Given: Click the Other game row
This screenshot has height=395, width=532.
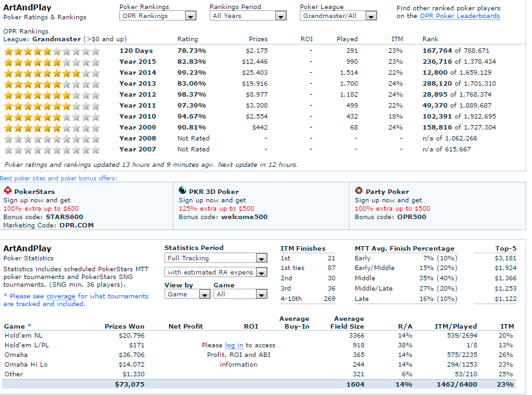Looking at the screenshot, I should pos(259,374).
